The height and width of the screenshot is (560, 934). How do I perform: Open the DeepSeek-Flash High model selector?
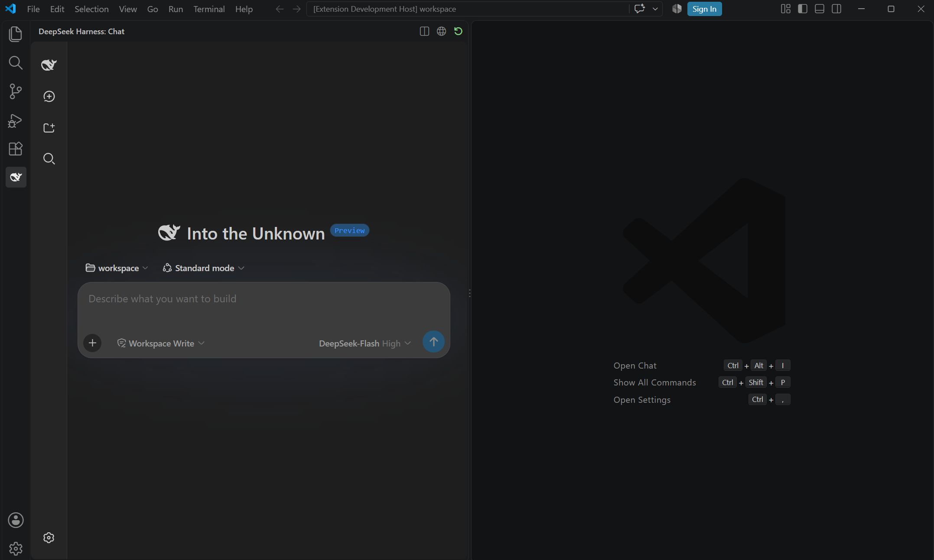364,343
